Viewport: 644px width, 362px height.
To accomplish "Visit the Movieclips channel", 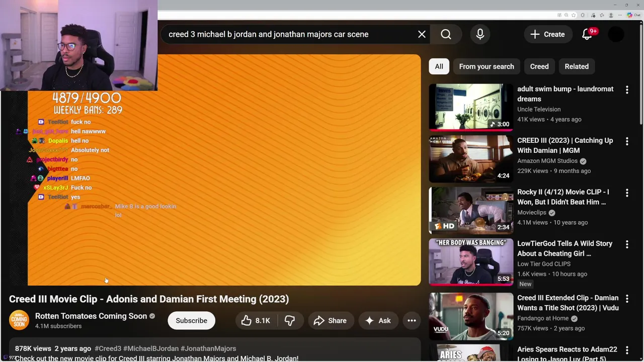I will [532, 212].
